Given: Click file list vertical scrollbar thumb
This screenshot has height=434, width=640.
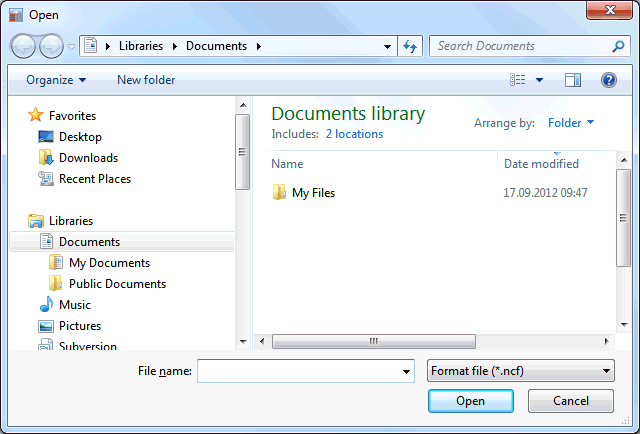Looking at the screenshot, I should 623,218.
